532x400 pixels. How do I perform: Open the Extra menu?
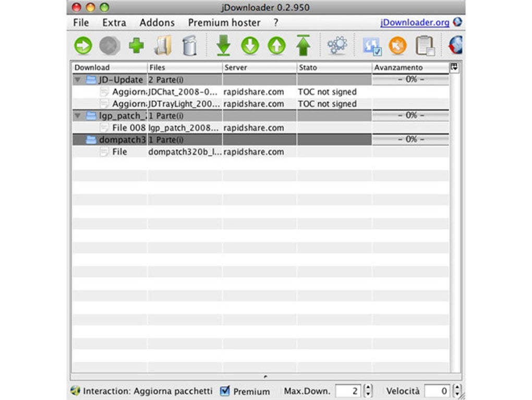coord(114,22)
